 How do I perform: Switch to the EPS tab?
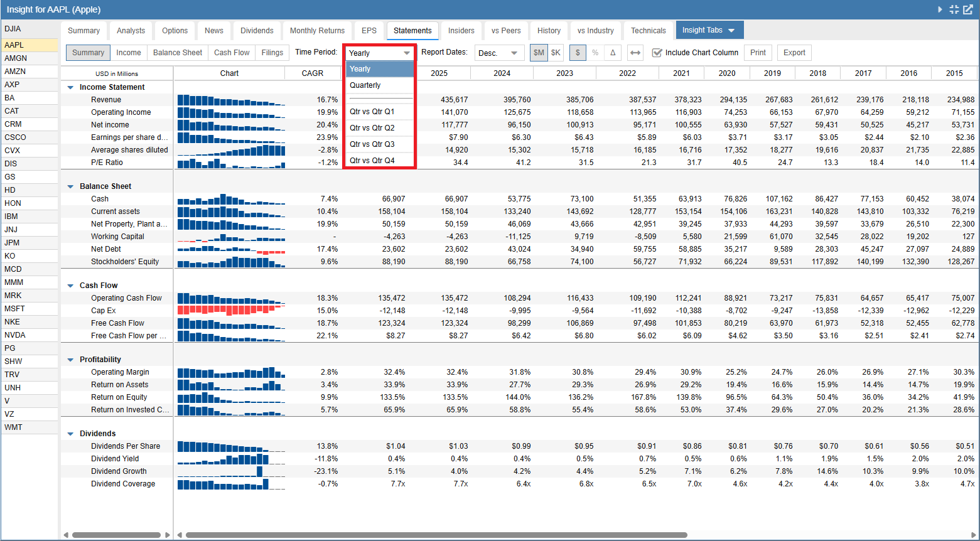[369, 31]
